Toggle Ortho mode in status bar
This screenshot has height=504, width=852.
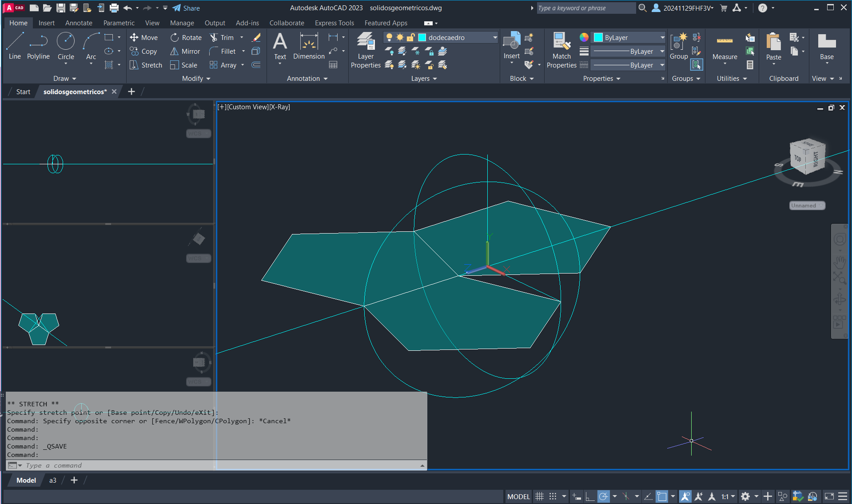tap(590, 496)
